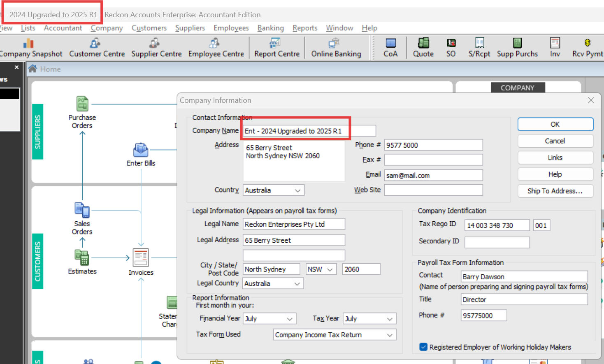Image resolution: width=604 pixels, height=364 pixels.
Task: Launch Online Banking from the toolbar
Action: pyautogui.click(x=336, y=48)
